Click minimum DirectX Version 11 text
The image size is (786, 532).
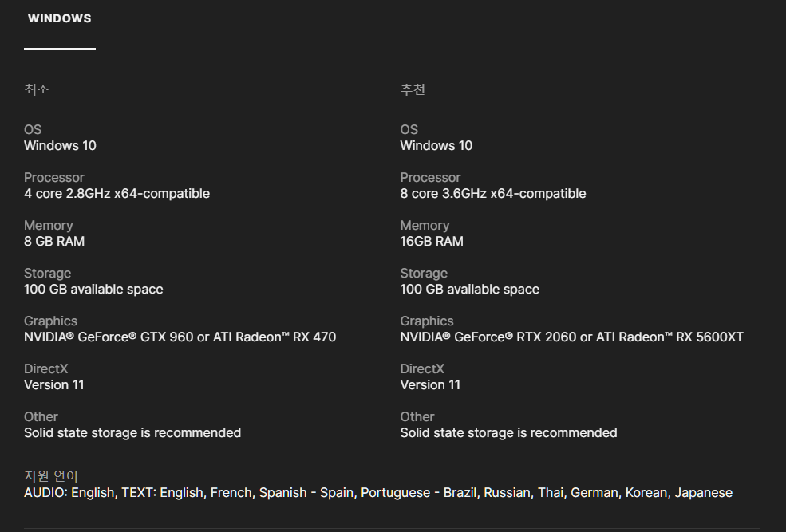(54, 385)
